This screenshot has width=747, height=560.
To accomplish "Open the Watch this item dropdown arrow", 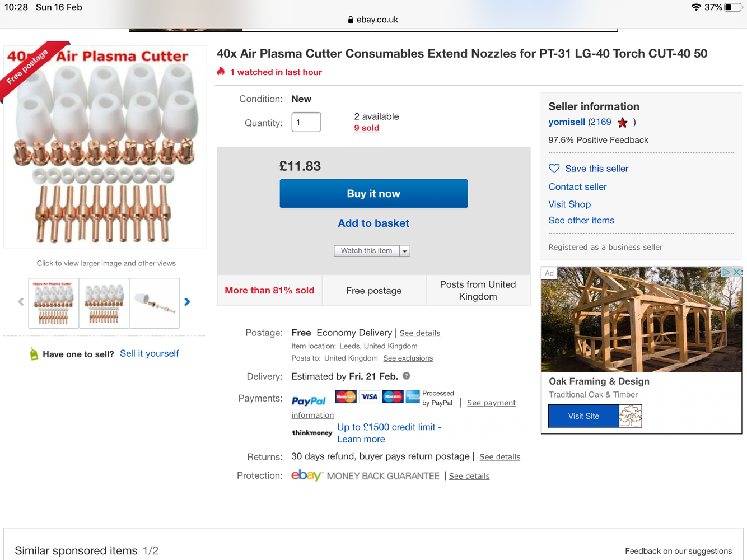I will (405, 251).
